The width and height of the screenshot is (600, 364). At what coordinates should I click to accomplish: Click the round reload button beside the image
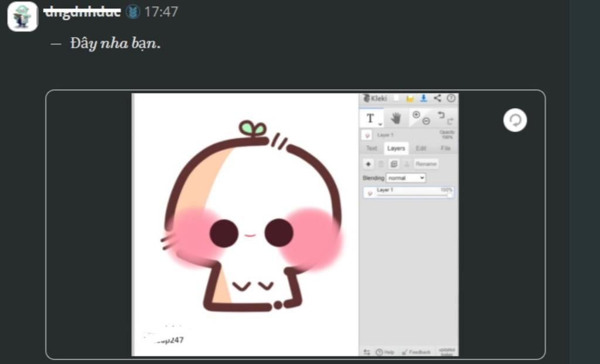pos(515,121)
